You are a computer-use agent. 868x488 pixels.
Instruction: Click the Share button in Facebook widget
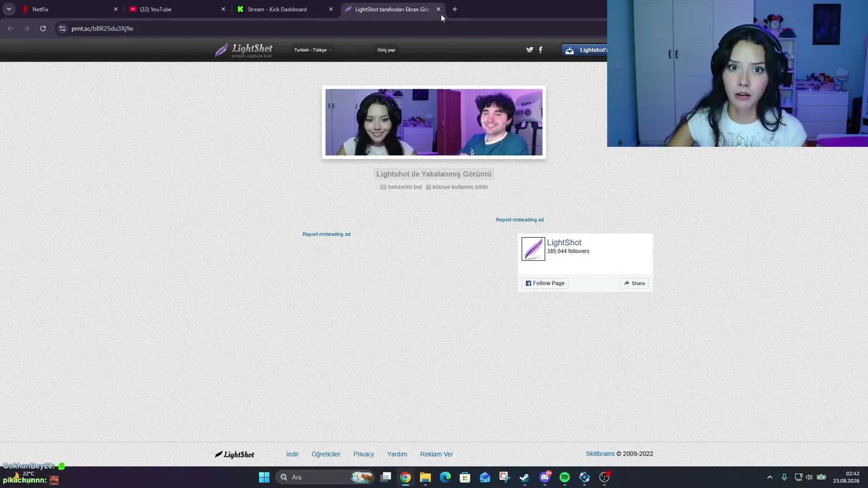tap(635, 283)
